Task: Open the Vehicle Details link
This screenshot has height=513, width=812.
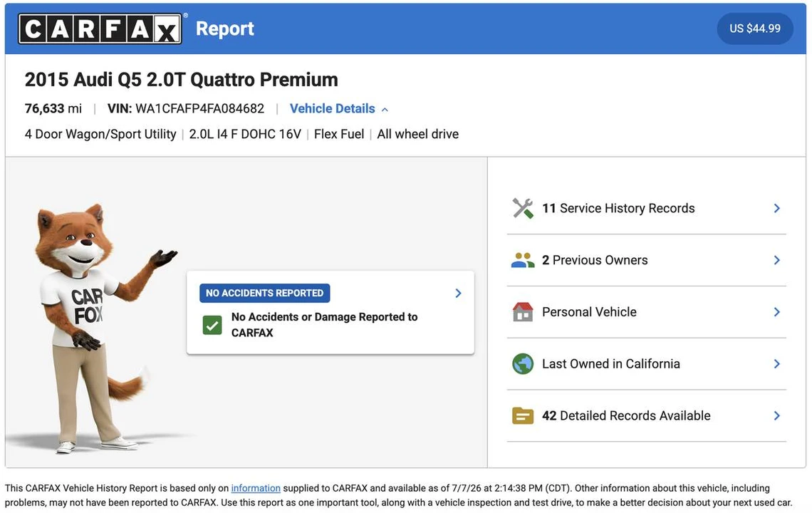Action: (332, 108)
